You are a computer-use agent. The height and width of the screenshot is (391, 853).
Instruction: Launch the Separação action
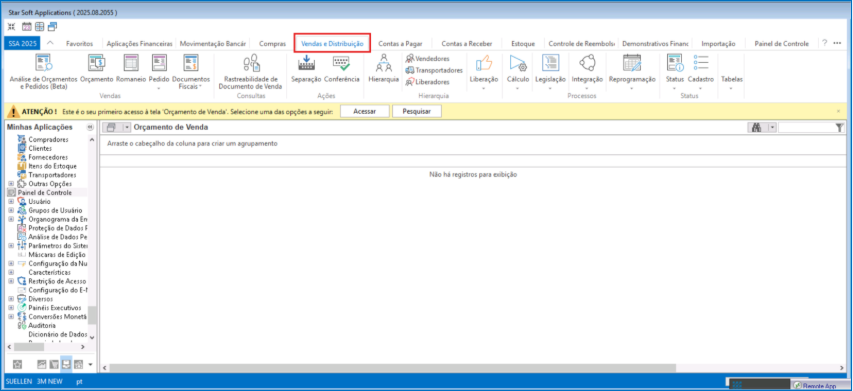pos(306,69)
